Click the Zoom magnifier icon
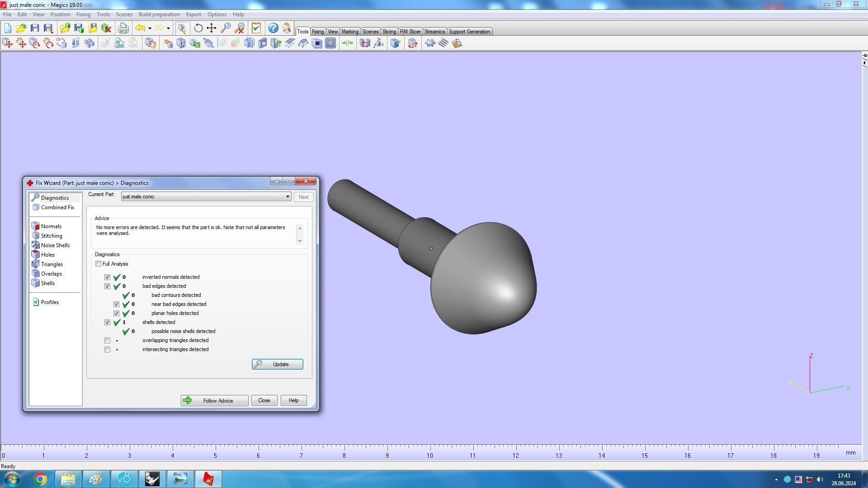Viewport: 868px width, 488px height. [x=225, y=28]
